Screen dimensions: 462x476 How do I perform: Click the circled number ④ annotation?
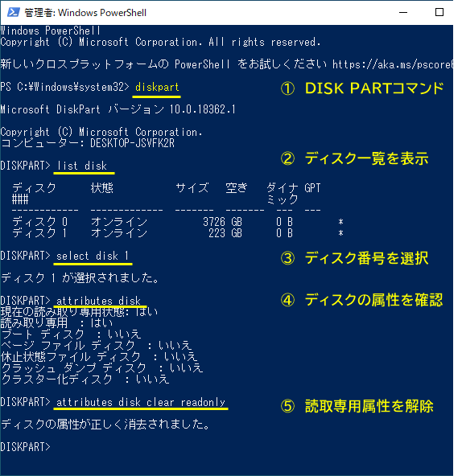(287, 300)
